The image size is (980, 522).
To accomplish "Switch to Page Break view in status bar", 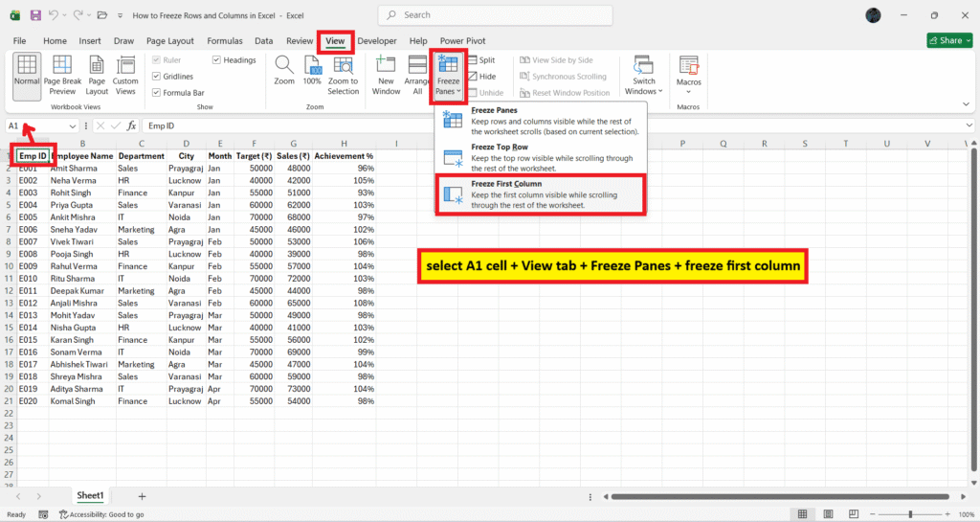I will pos(854,514).
